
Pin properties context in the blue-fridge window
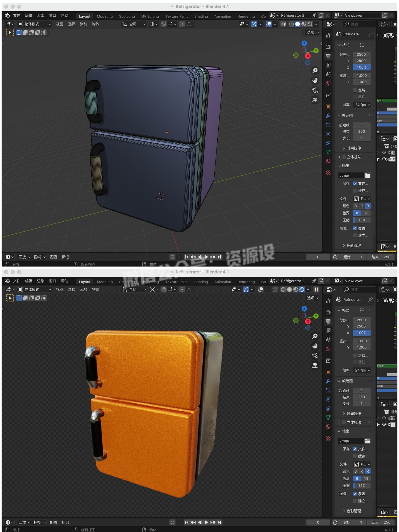coord(370,34)
